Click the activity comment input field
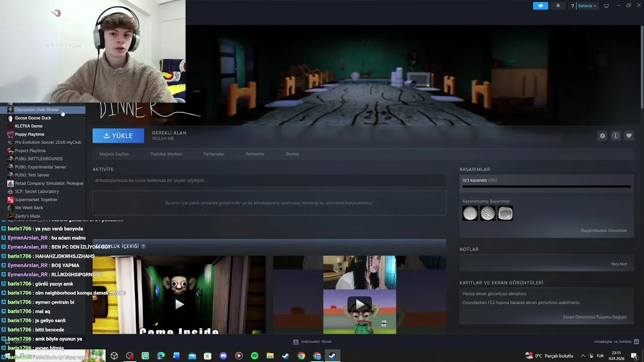 pos(269,180)
